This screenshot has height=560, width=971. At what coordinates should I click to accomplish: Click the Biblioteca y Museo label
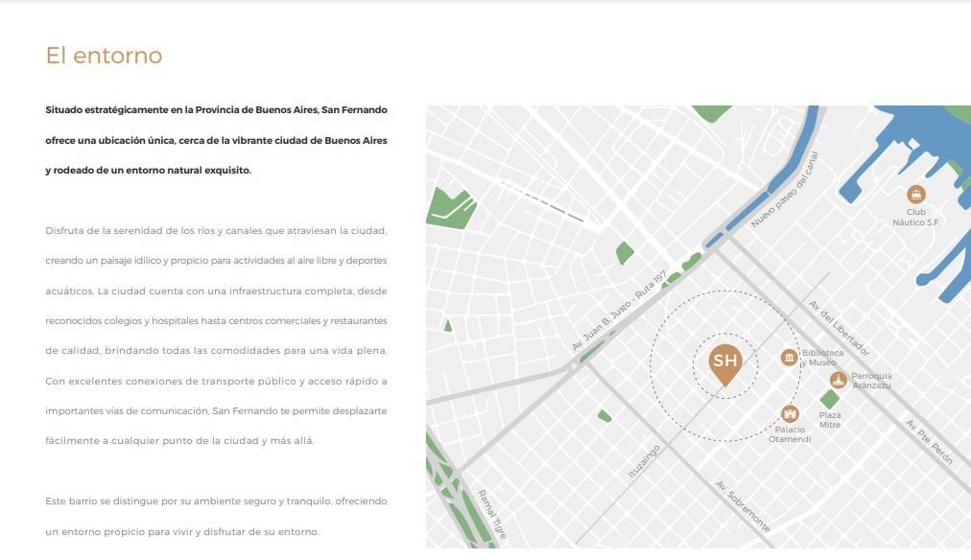(821, 358)
